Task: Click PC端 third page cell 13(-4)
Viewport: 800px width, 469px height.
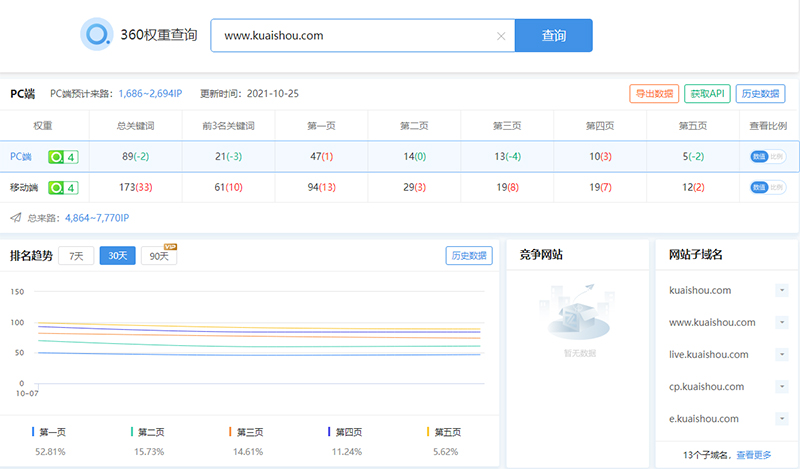Action: [507, 157]
